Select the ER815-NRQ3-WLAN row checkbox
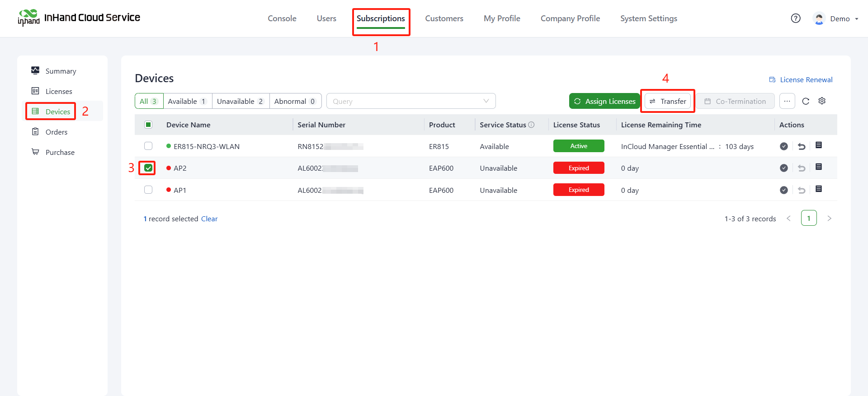 [148, 146]
